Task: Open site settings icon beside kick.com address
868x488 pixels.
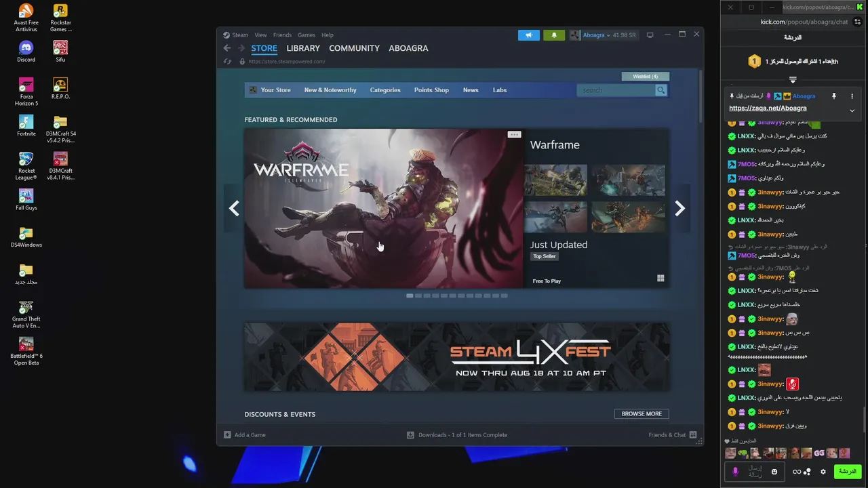Action: pos(857,22)
